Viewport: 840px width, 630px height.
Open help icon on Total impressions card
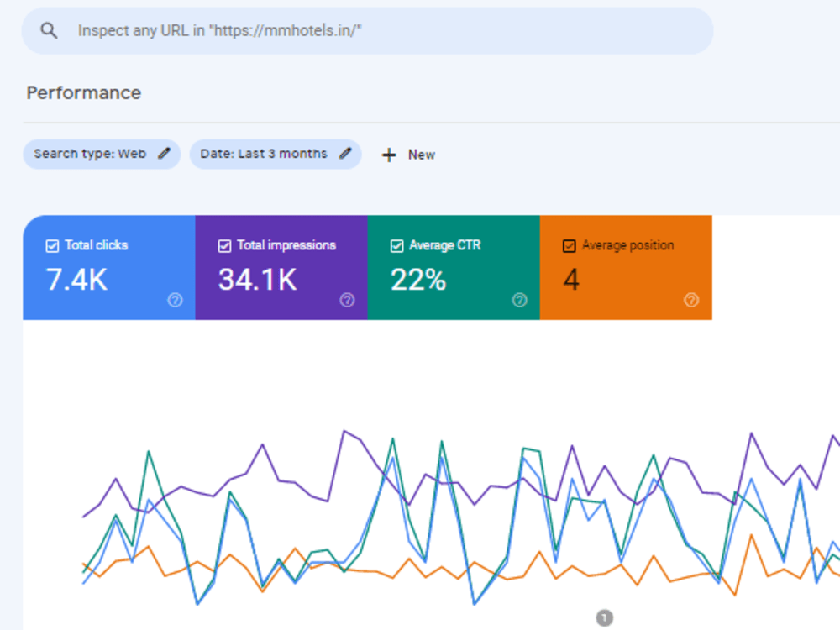[347, 300]
